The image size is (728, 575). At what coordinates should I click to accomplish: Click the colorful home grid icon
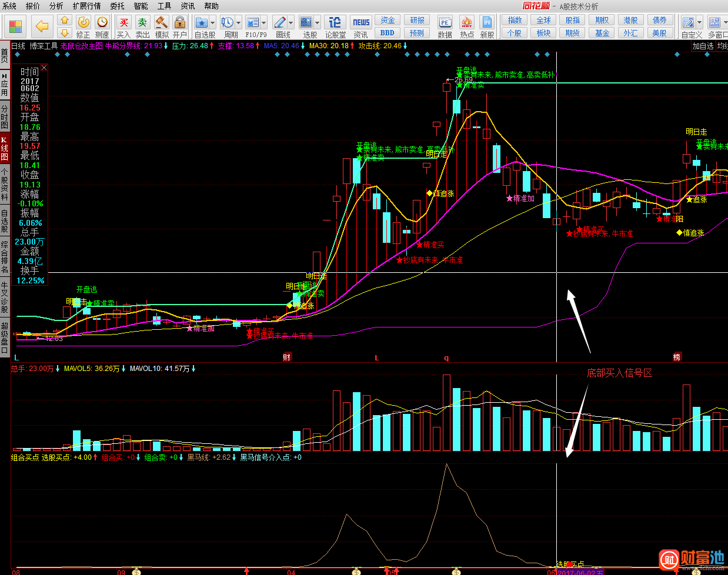tap(16, 26)
